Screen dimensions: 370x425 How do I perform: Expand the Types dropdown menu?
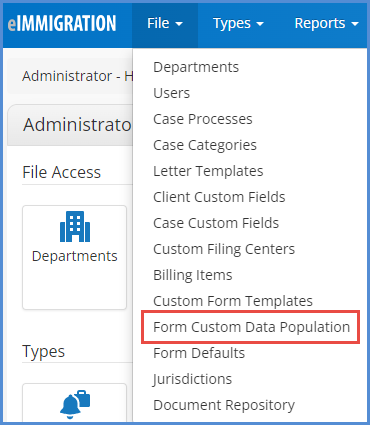tap(238, 23)
